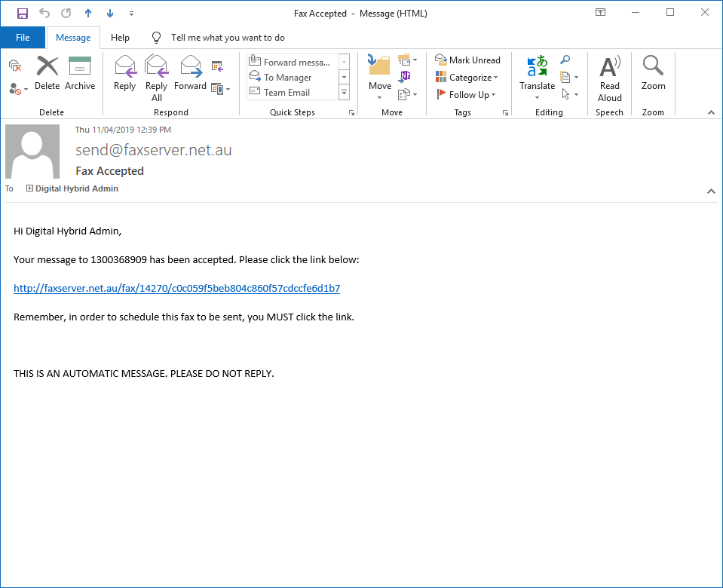Collapse the ribbon

click(x=711, y=112)
